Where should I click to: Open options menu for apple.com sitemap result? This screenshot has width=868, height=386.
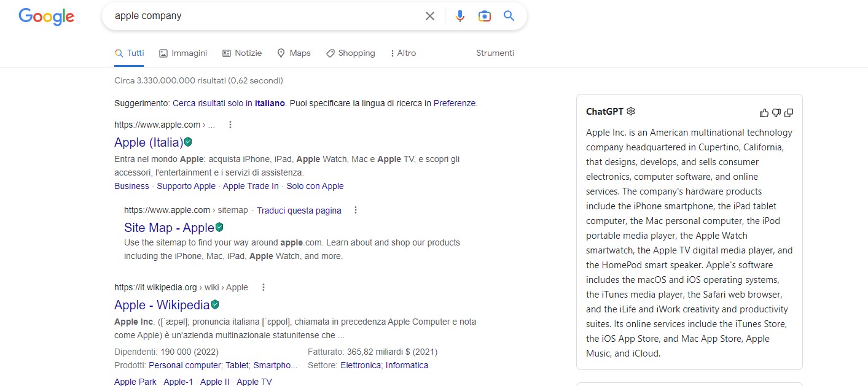(355, 210)
